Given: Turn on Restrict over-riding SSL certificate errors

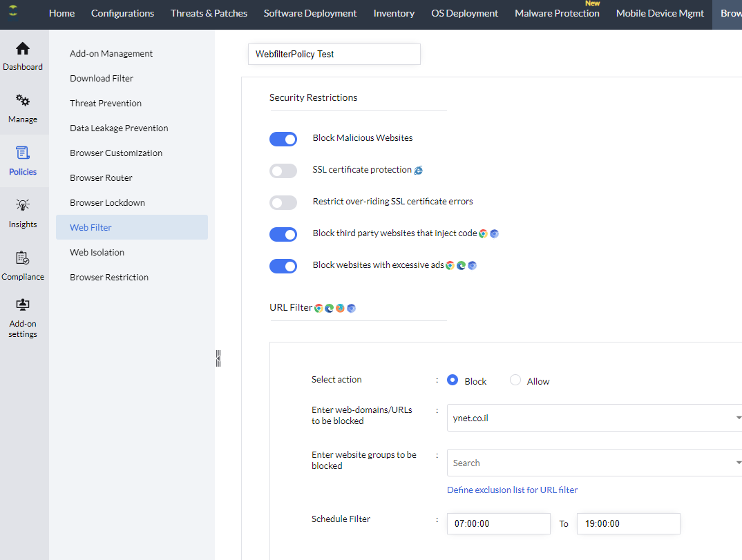Looking at the screenshot, I should pos(283,202).
